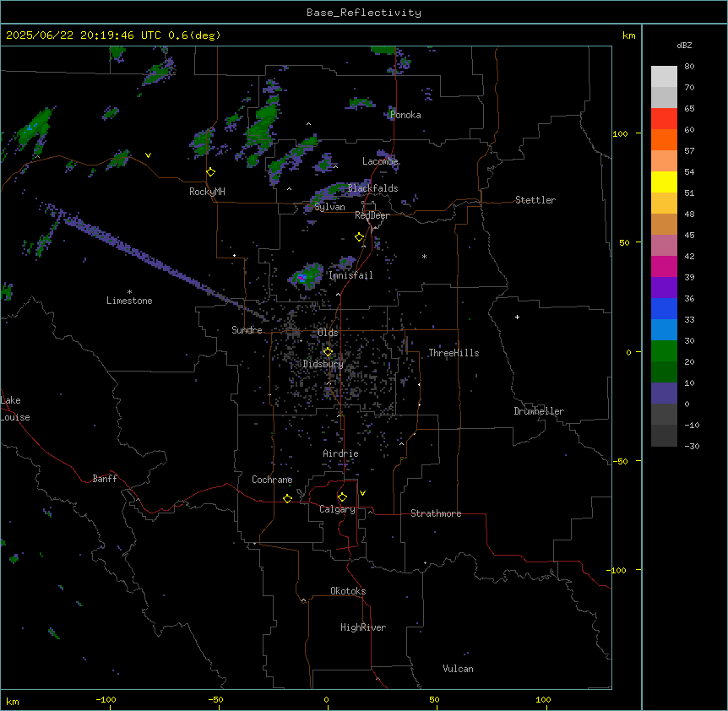728x711 pixels.
Task: Click the RedDeer city label
Action: point(372,215)
